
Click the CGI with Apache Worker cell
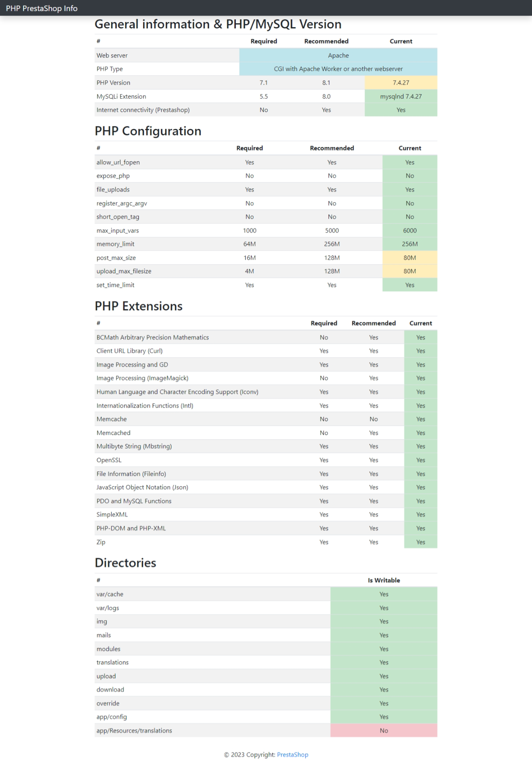tap(338, 69)
